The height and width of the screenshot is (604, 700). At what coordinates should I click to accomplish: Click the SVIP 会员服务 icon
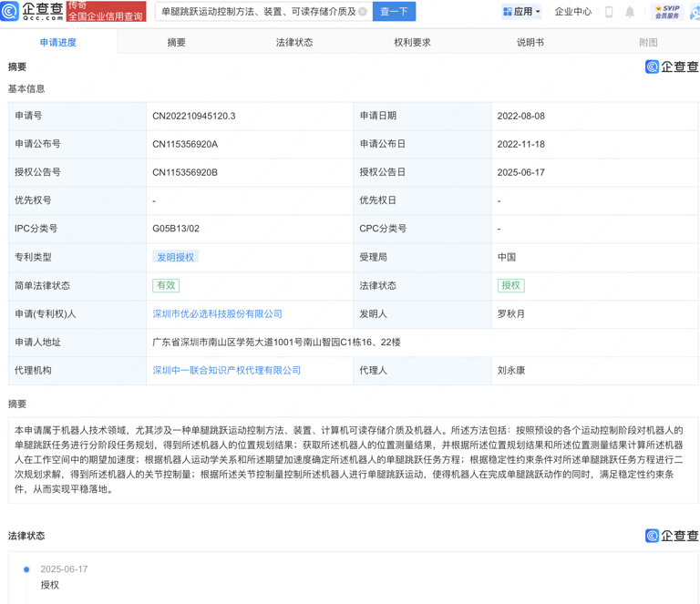667,12
